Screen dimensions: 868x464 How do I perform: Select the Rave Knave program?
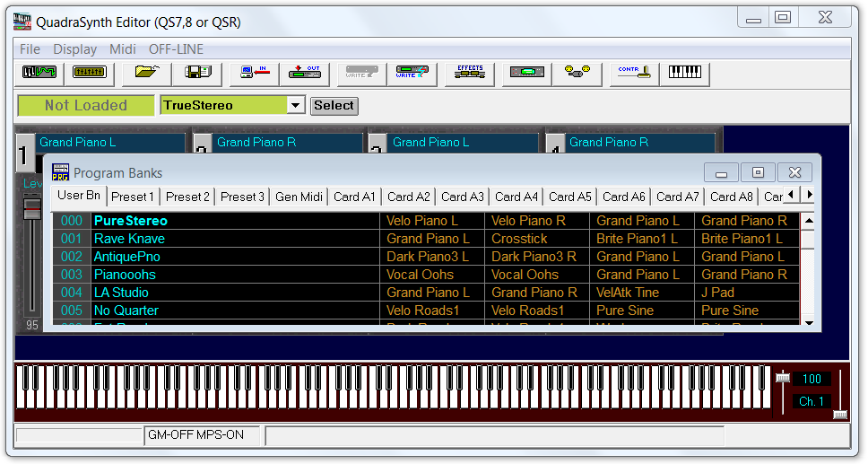[129, 239]
